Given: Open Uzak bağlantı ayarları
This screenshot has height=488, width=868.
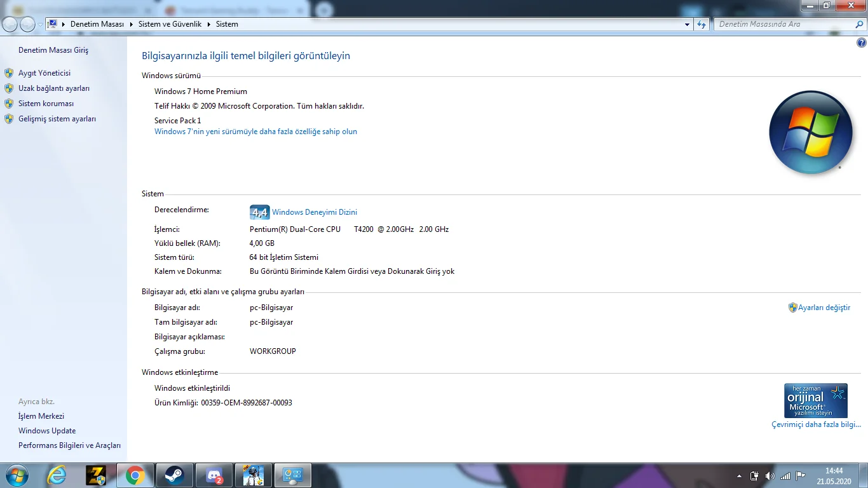Looking at the screenshot, I should click(54, 88).
